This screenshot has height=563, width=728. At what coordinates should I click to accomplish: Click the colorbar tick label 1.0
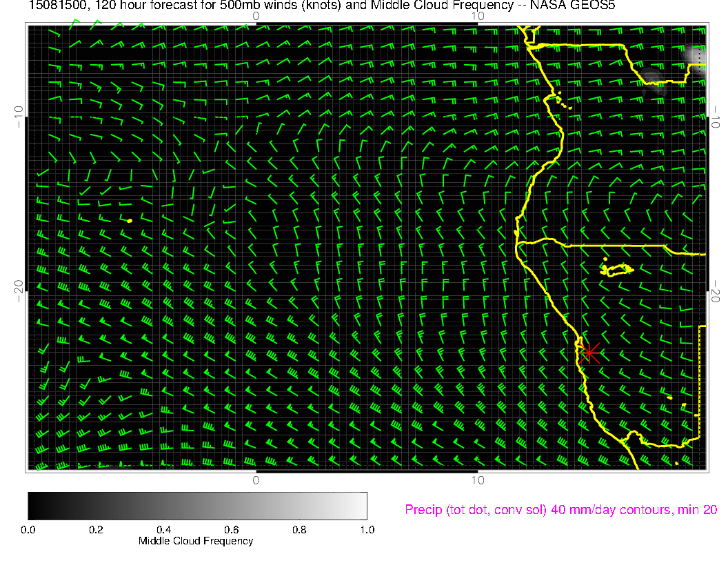(367, 530)
